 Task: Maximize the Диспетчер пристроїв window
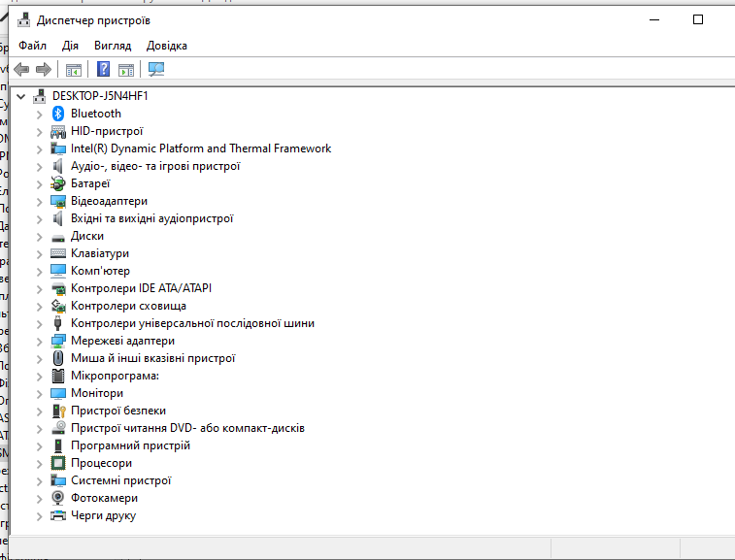(x=698, y=19)
